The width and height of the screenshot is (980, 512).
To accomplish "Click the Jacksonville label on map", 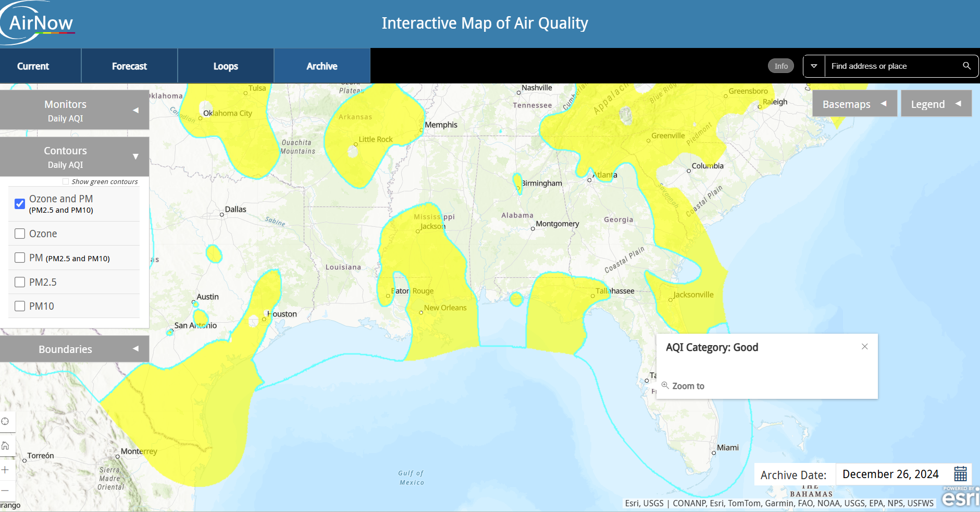I will (x=693, y=295).
